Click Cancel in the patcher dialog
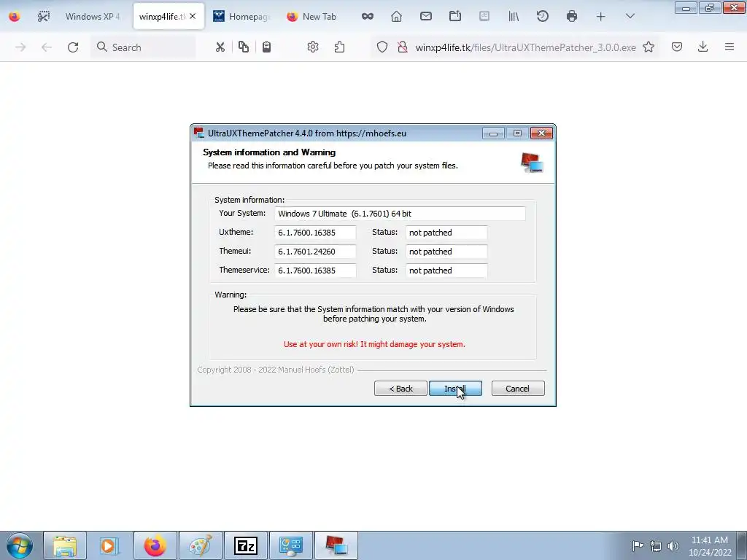This screenshot has width=747, height=560. (x=518, y=389)
